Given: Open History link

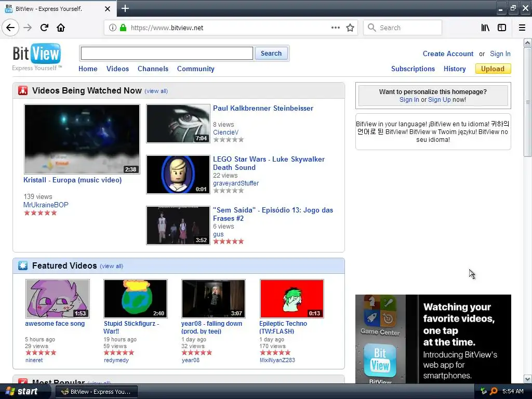Looking at the screenshot, I should coord(455,69).
